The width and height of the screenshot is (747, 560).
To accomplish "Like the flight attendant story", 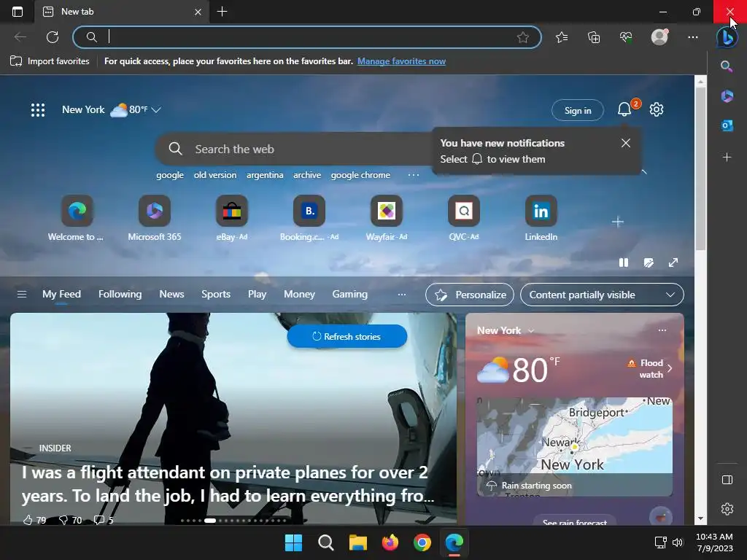I will click(x=28, y=519).
